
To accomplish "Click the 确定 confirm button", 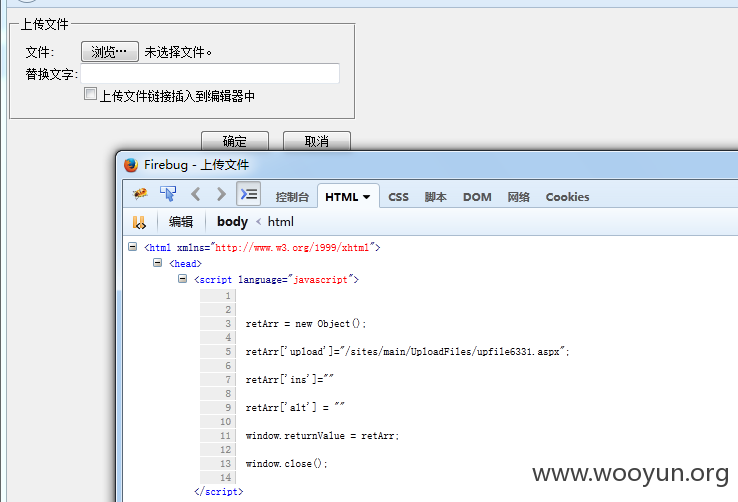I will (235, 141).
